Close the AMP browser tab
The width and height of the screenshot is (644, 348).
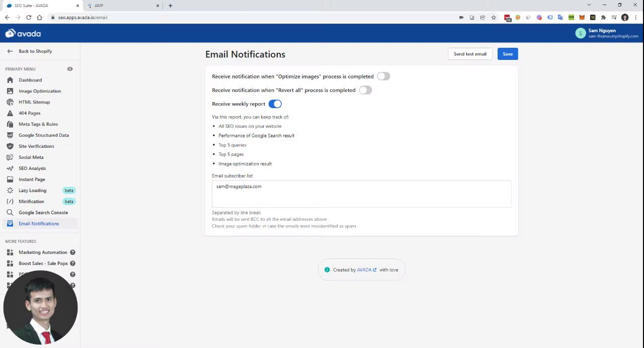click(x=157, y=6)
